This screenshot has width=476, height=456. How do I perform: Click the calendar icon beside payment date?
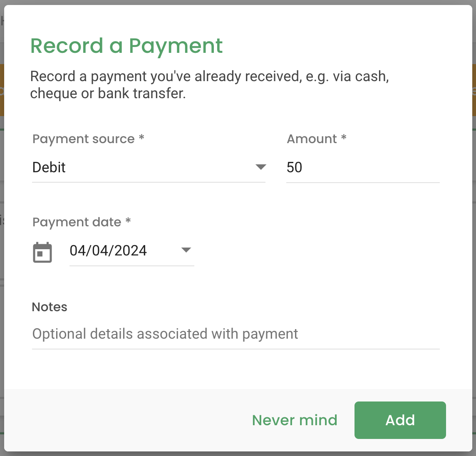pos(42,251)
